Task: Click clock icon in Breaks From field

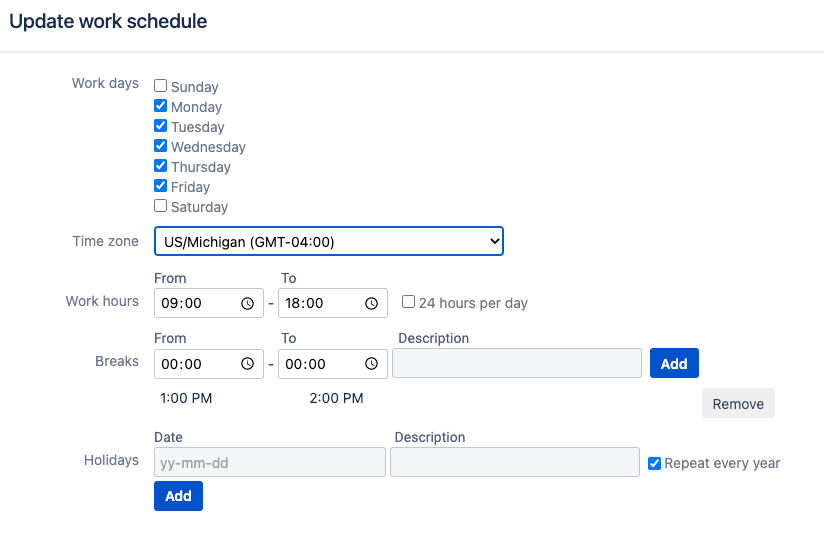Action: point(247,364)
